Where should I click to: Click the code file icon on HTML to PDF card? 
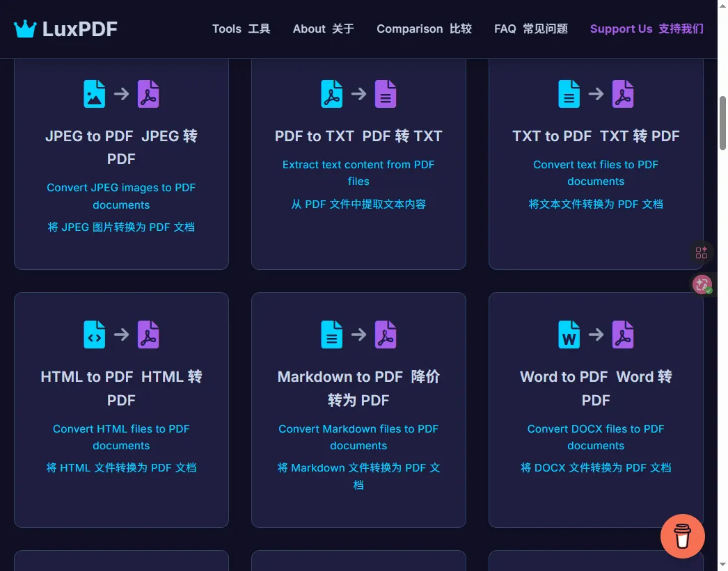click(94, 335)
